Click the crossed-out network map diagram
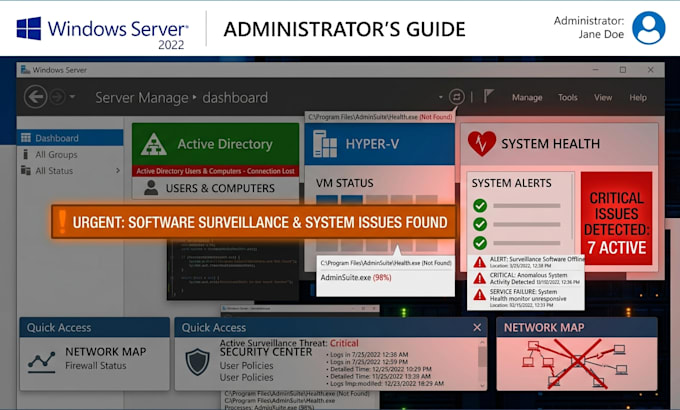Viewport: 680px width, 410px height. tap(577, 363)
